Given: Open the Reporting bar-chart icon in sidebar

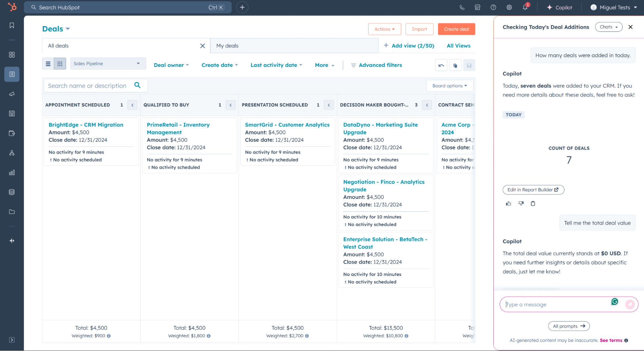Looking at the screenshot, I should coord(12,173).
